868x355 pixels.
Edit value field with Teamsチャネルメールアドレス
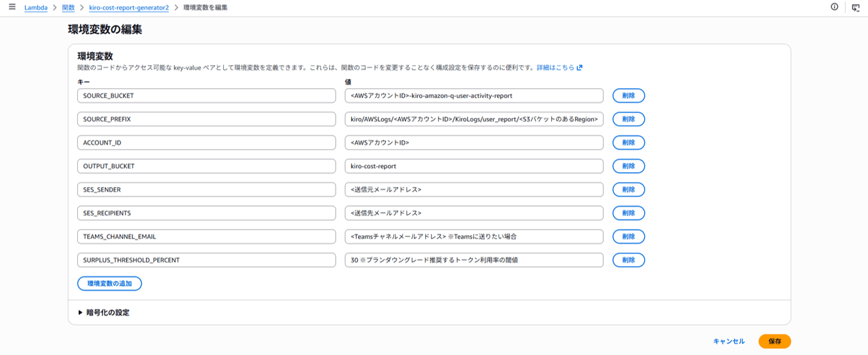(474, 236)
